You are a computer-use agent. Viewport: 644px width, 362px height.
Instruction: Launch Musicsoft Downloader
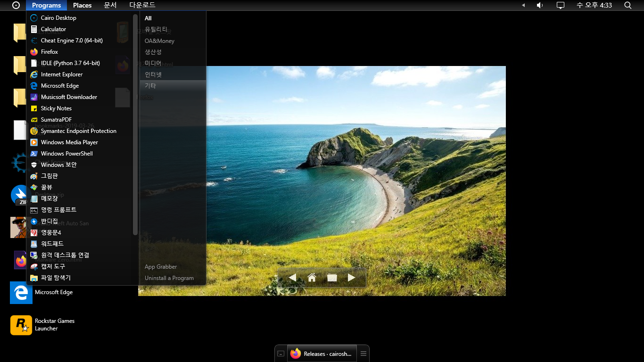(80, 97)
